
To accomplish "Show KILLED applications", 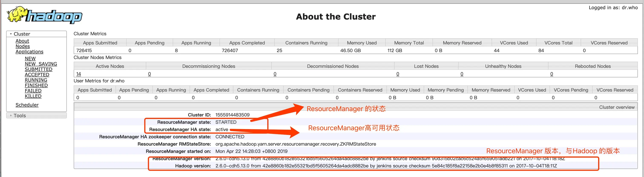I will [33, 96].
